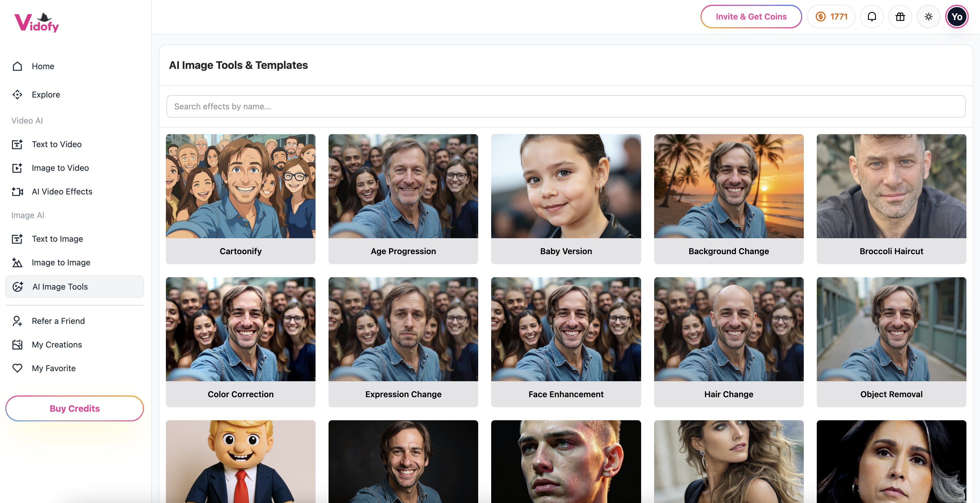Open the gift rewards icon
This screenshot has width=980, height=503.
click(900, 17)
